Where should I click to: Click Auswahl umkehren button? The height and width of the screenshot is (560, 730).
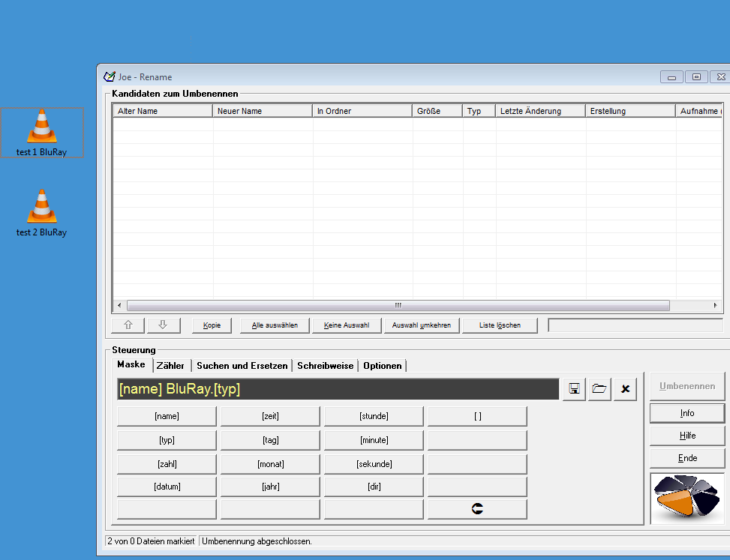coord(422,325)
